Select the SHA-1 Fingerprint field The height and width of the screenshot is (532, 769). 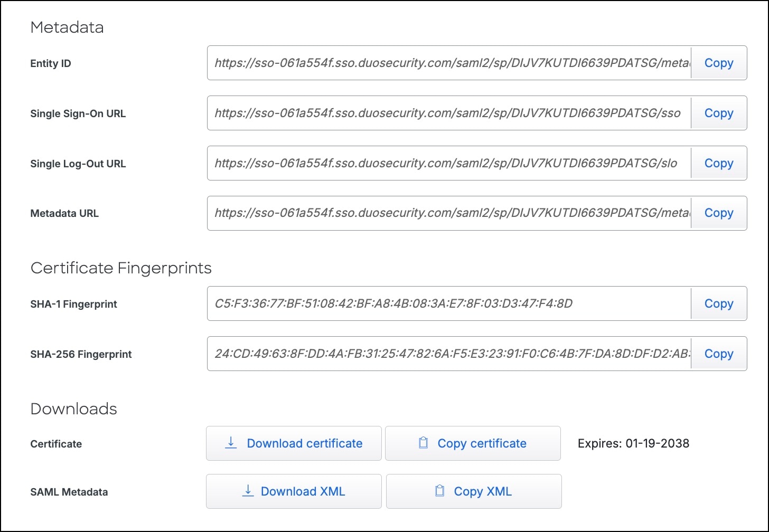(x=449, y=303)
